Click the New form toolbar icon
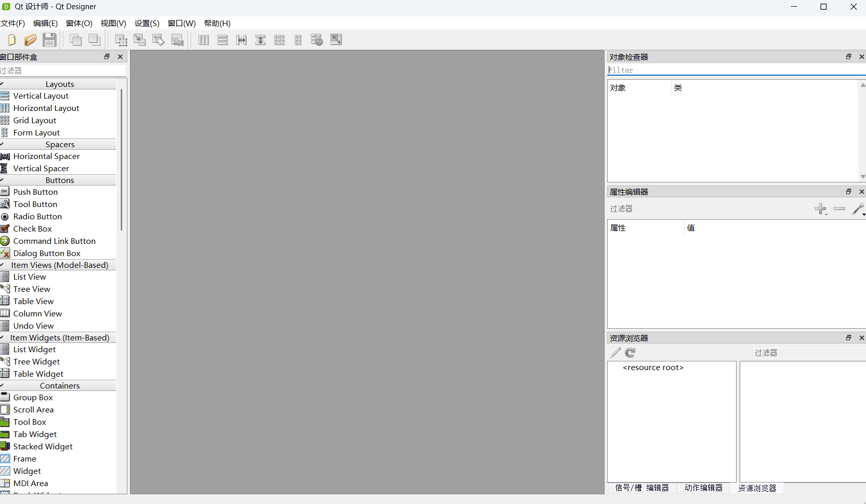Viewport: 866px width, 504px height. (12, 40)
